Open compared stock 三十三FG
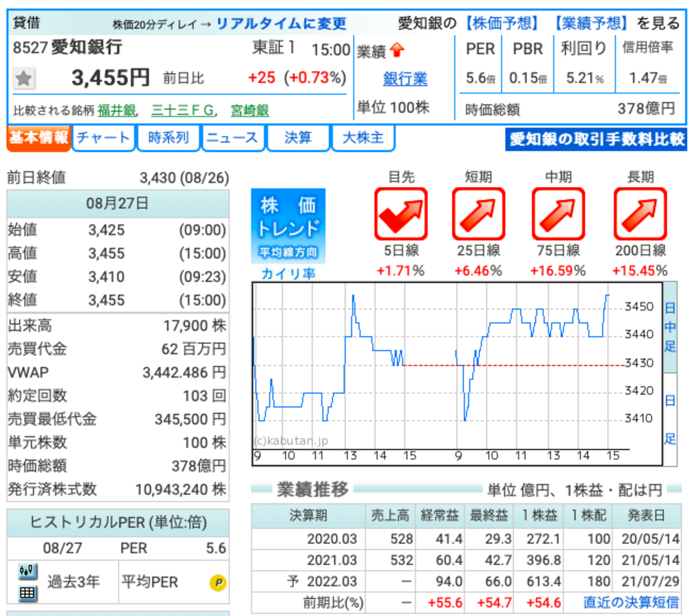Viewport: 700px width, 616px height. [x=183, y=110]
